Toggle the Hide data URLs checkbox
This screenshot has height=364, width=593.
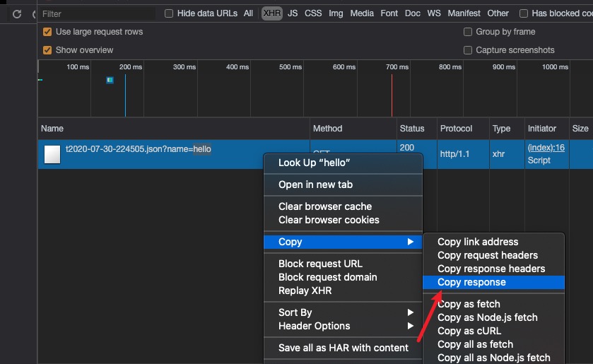169,13
